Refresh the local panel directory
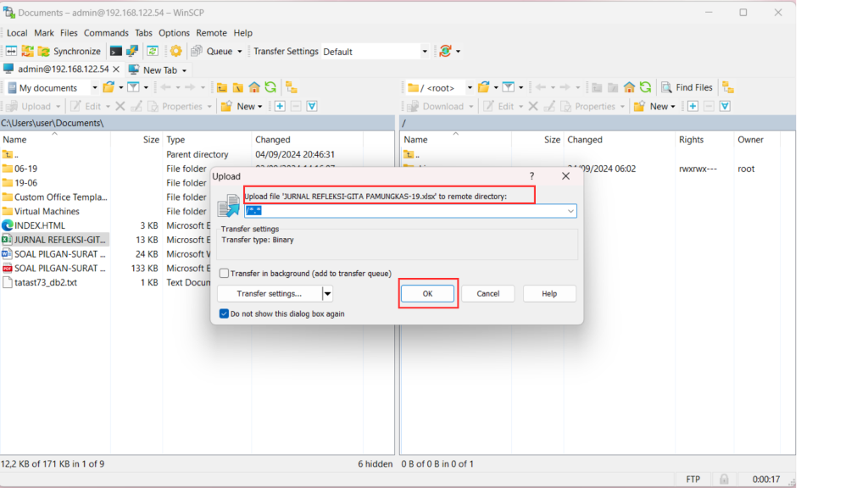This screenshot has height=488, width=868. click(x=270, y=87)
